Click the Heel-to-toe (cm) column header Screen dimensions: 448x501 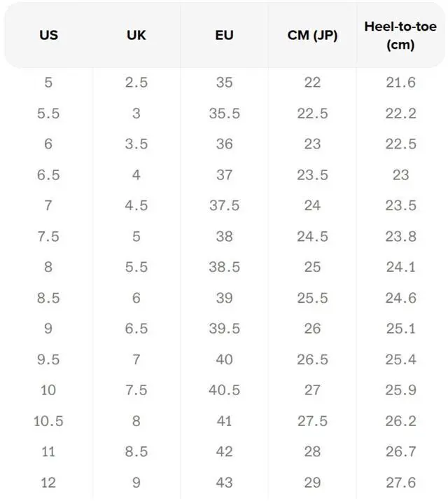click(x=400, y=35)
